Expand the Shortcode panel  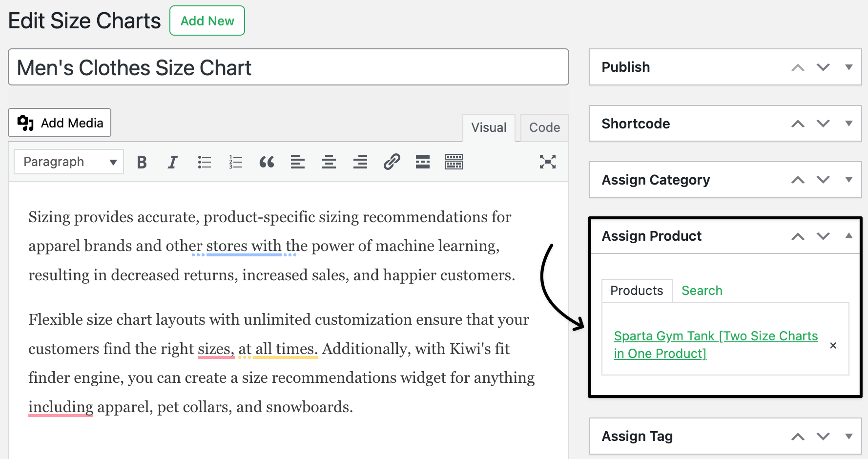(x=849, y=124)
